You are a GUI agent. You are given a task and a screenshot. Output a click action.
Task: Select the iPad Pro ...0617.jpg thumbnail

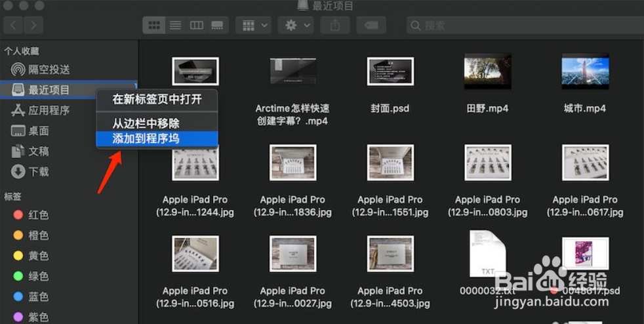585,163
